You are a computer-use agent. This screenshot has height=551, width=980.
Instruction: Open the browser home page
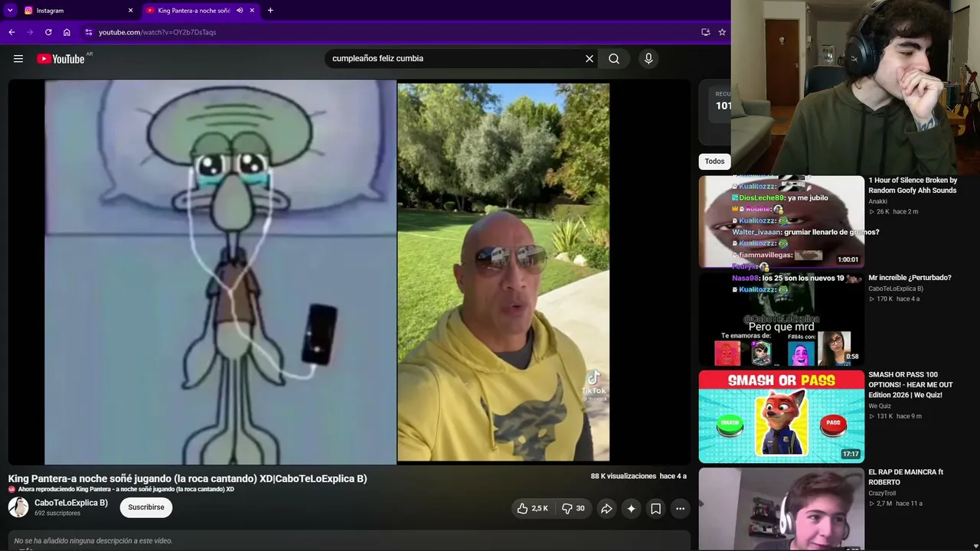click(x=67, y=32)
